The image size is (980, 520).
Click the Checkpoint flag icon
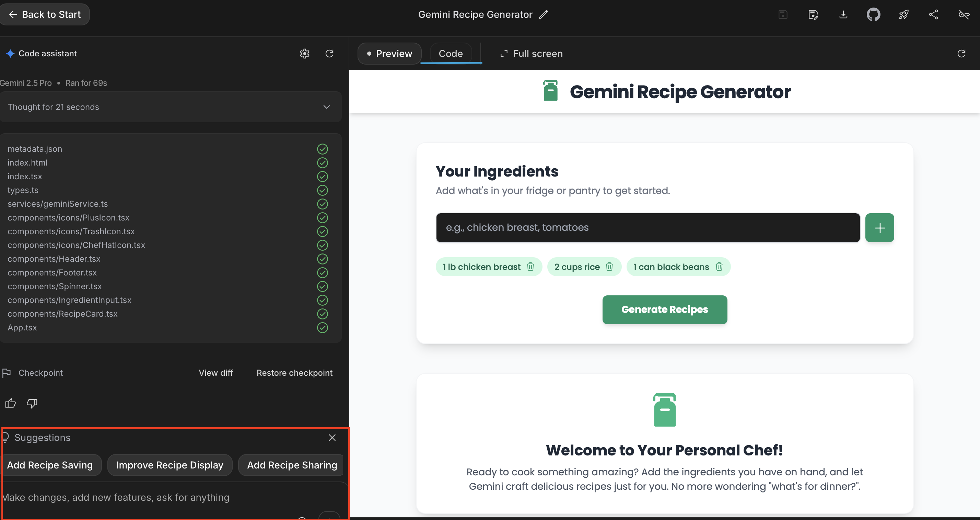(x=7, y=373)
